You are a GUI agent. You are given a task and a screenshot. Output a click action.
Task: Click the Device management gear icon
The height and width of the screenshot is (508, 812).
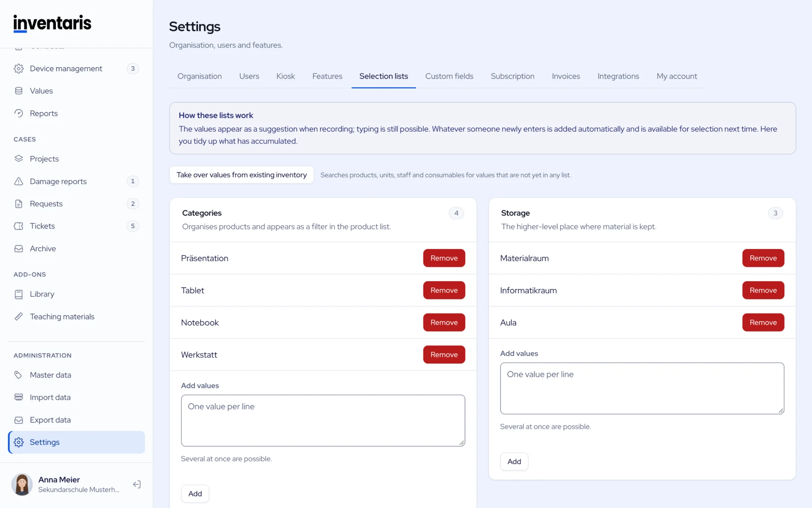pyautogui.click(x=19, y=69)
